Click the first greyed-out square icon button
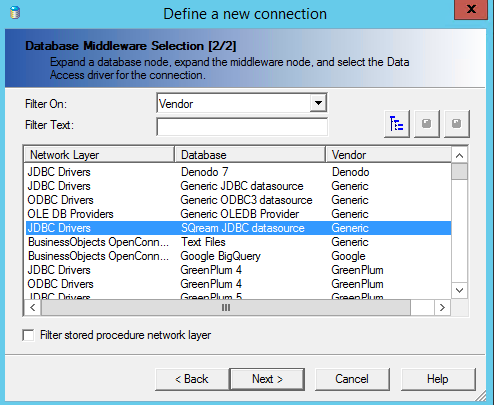The image size is (494, 405). pos(427,124)
